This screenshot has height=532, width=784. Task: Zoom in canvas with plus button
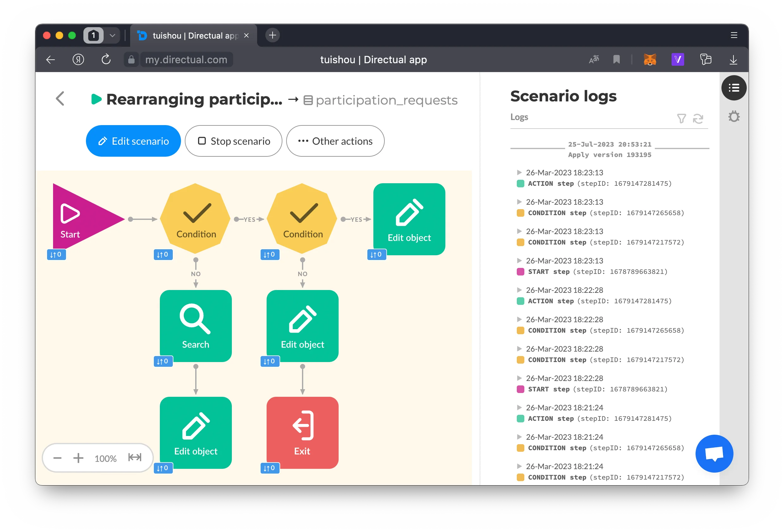click(x=78, y=458)
